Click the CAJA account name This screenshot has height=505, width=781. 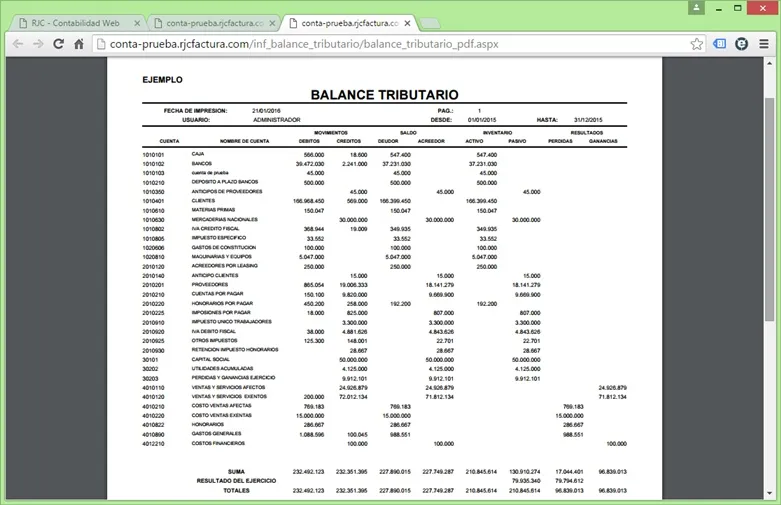(x=198, y=154)
